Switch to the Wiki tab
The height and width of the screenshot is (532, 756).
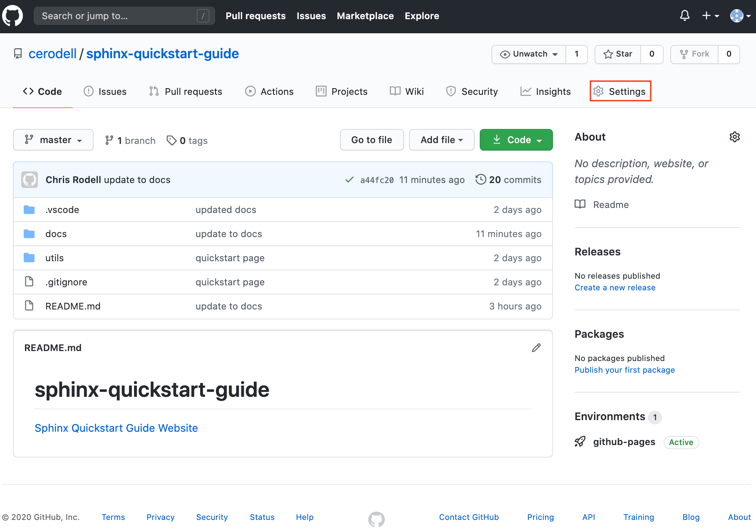coord(407,92)
